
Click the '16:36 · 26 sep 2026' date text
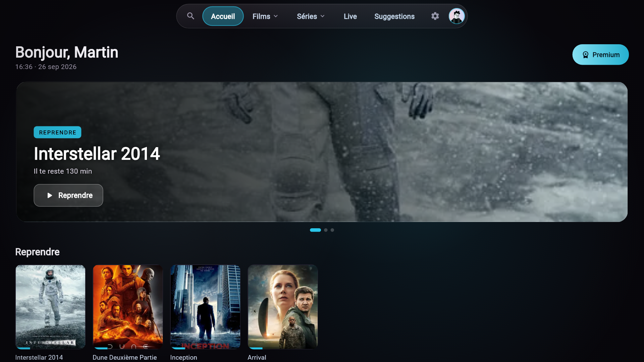[x=46, y=67]
